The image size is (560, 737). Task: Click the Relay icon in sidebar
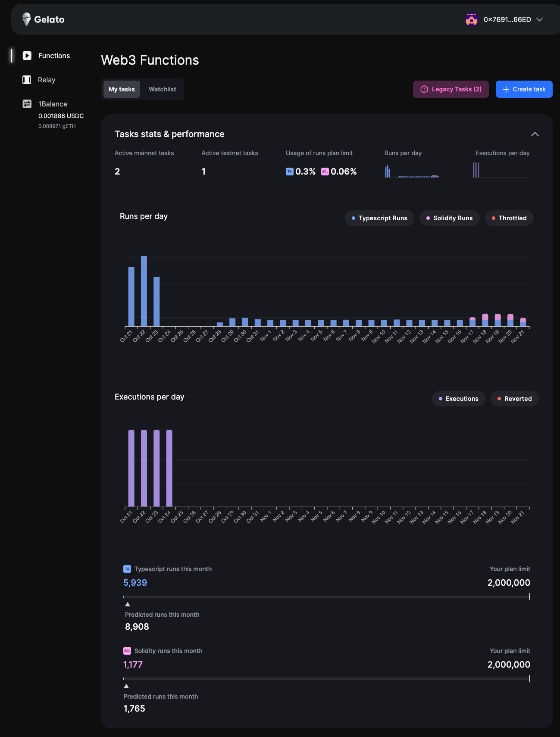pos(27,80)
